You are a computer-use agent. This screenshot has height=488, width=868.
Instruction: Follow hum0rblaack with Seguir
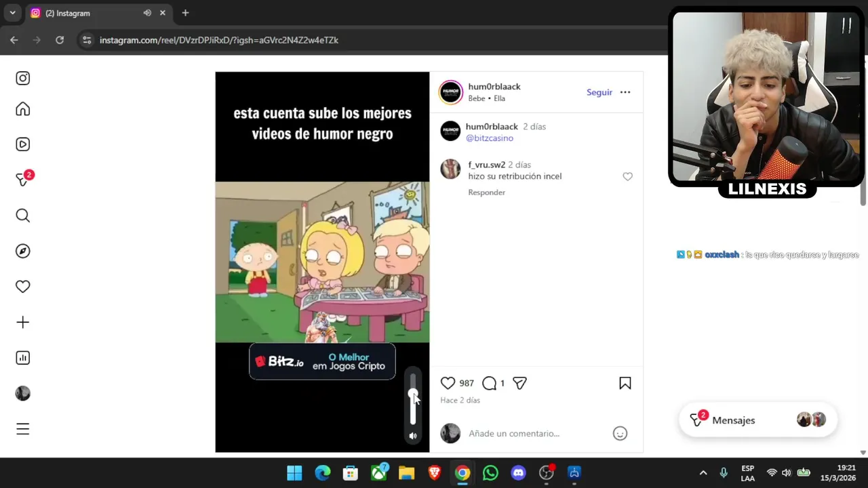(599, 92)
